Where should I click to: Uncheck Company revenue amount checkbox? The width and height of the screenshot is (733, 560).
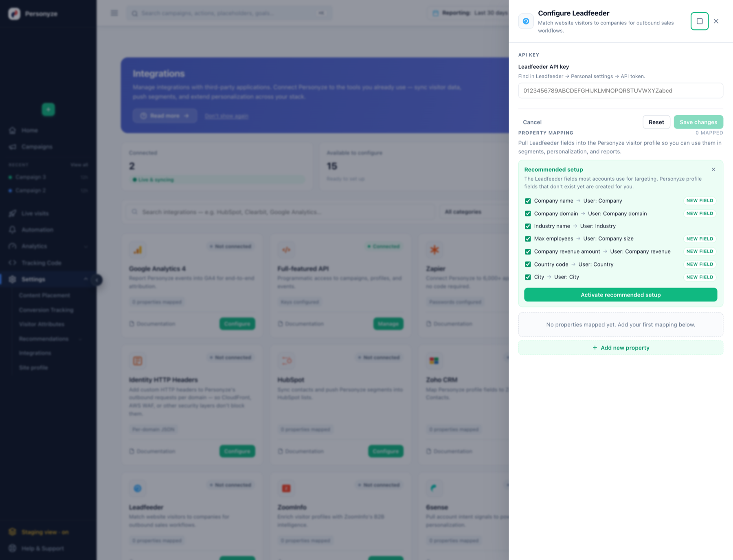click(x=528, y=252)
